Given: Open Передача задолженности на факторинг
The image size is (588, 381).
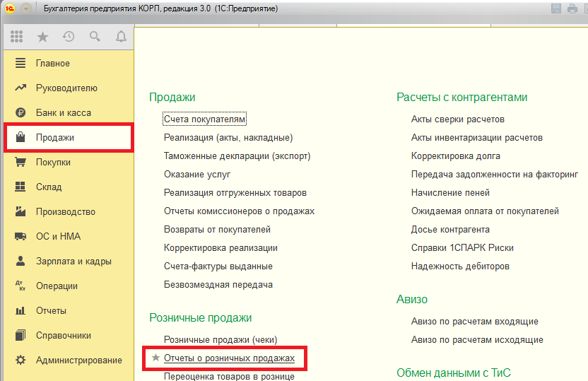Looking at the screenshot, I should click(x=495, y=175).
